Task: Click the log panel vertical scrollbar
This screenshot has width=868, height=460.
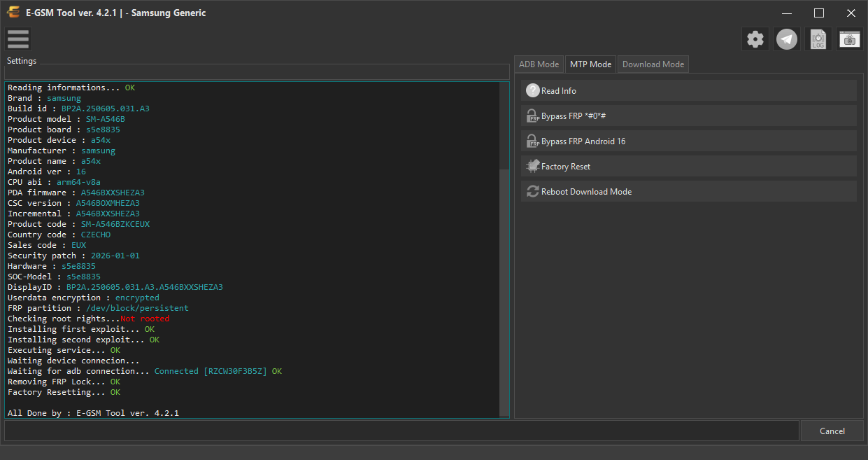Action: pos(504,293)
